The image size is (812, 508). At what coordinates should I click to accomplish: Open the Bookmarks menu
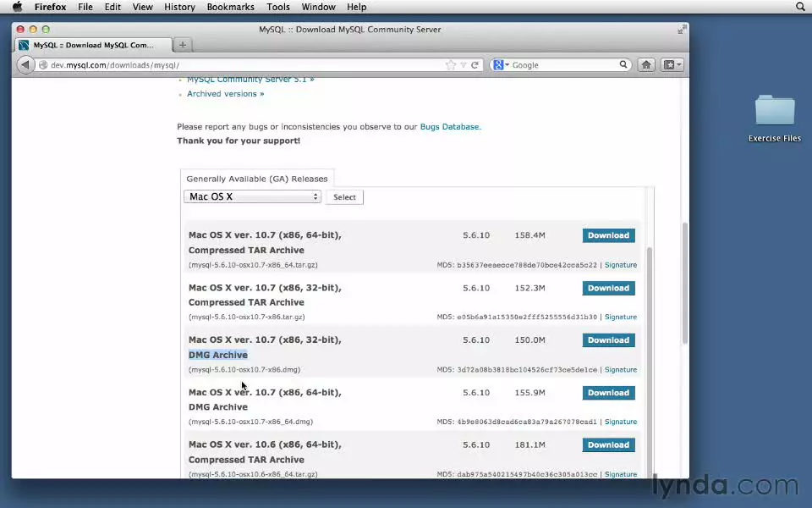tap(230, 7)
